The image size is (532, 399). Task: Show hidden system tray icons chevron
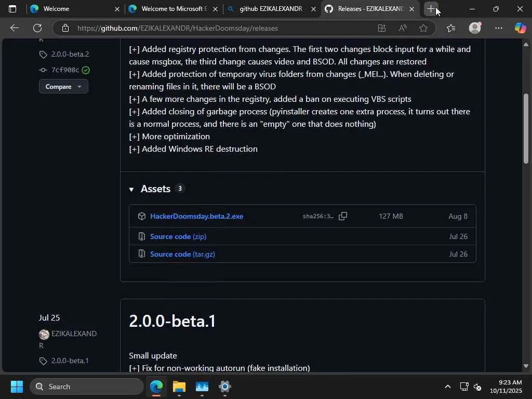(447, 387)
